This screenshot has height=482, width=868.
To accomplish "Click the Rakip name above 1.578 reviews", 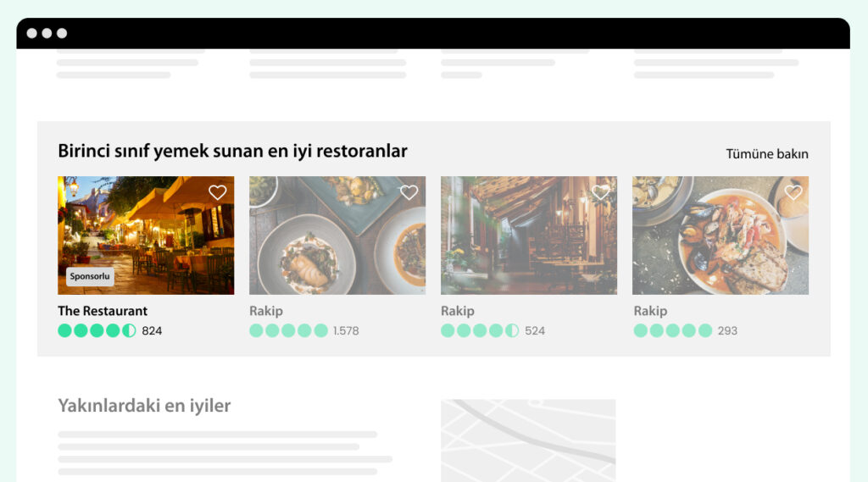I will click(265, 311).
